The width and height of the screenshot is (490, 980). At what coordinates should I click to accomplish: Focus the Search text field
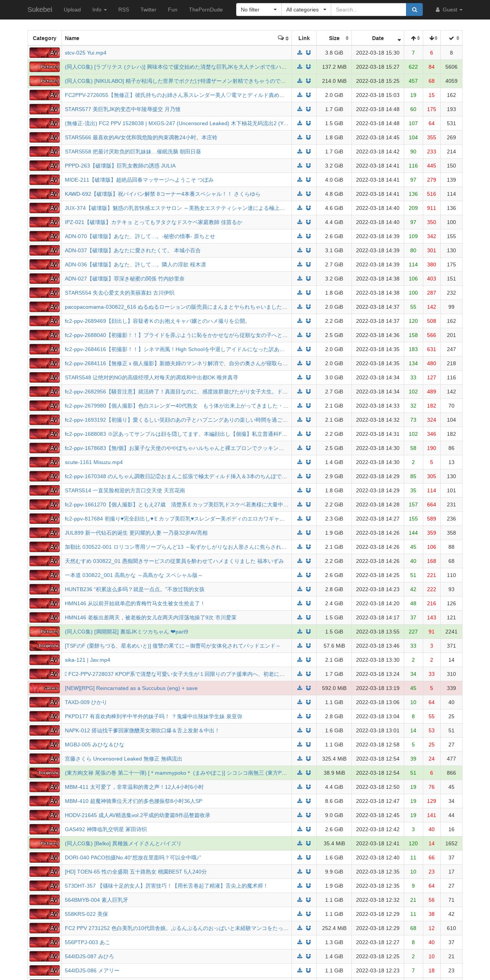tap(368, 10)
